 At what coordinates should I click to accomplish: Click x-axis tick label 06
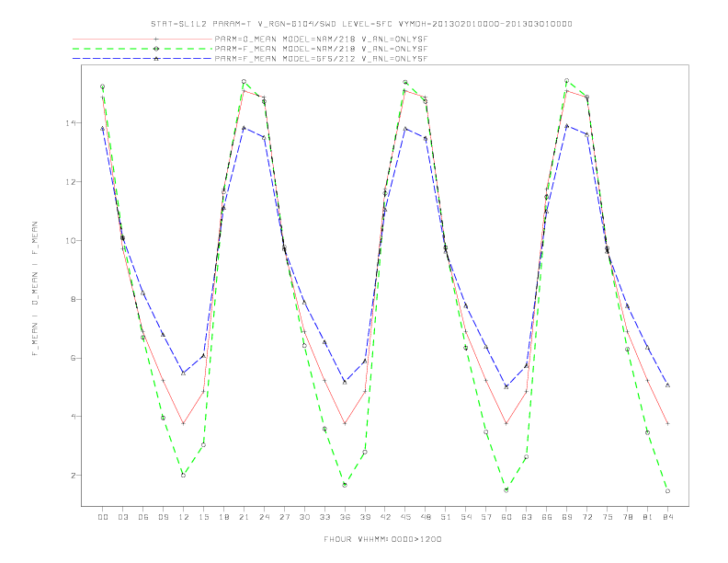pyautogui.click(x=143, y=517)
